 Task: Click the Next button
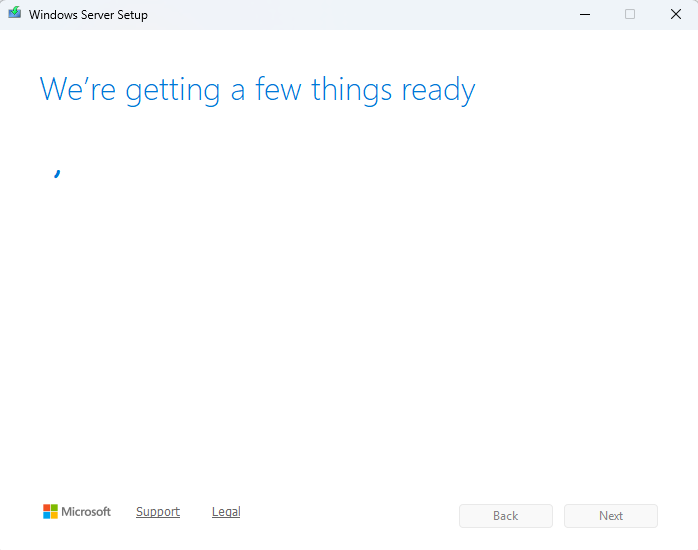(611, 516)
